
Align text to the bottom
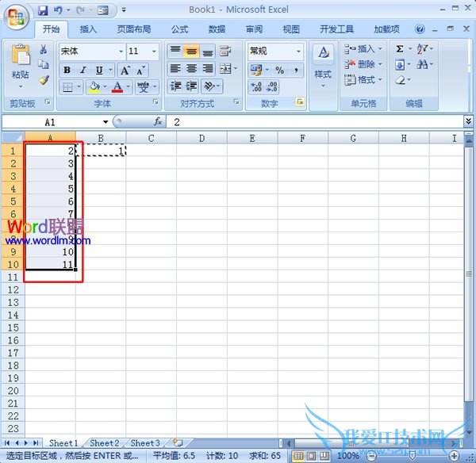pyautogui.click(x=208, y=51)
